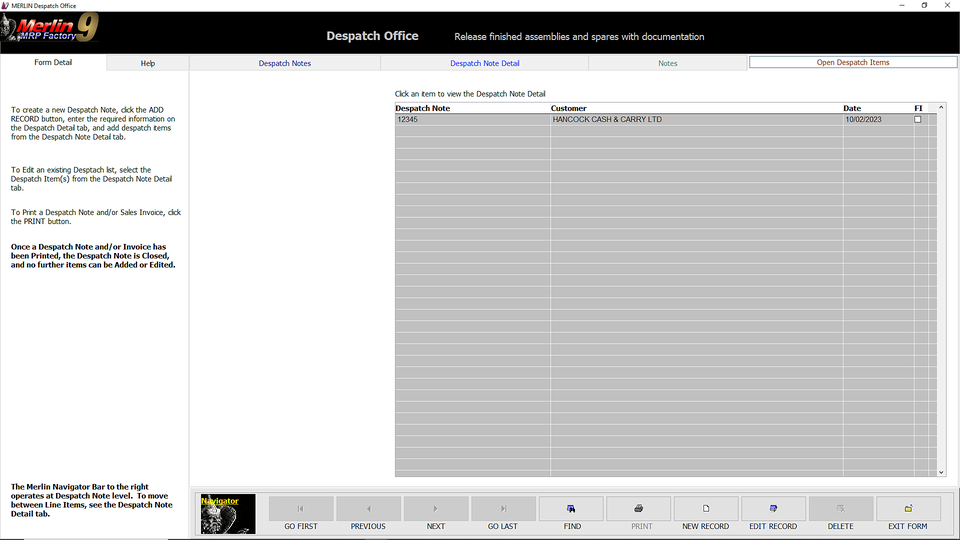Viewport: 960px width, 540px height.
Task: Switch to the Help tab
Action: coord(148,63)
